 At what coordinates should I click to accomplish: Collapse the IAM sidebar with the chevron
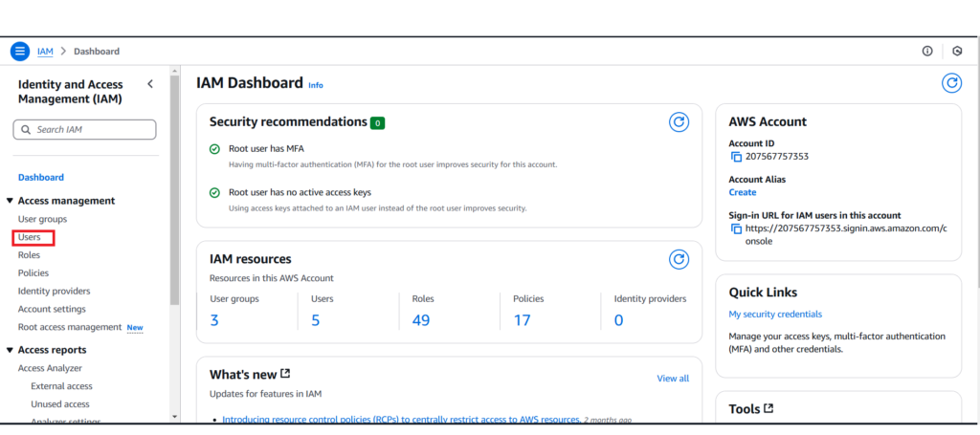pos(150,84)
